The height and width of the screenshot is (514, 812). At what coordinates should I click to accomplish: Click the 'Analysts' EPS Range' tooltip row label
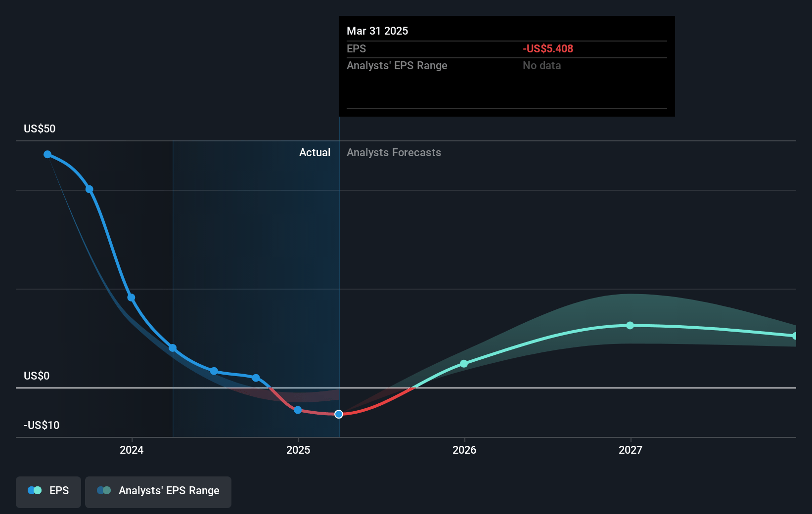pyautogui.click(x=397, y=65)
